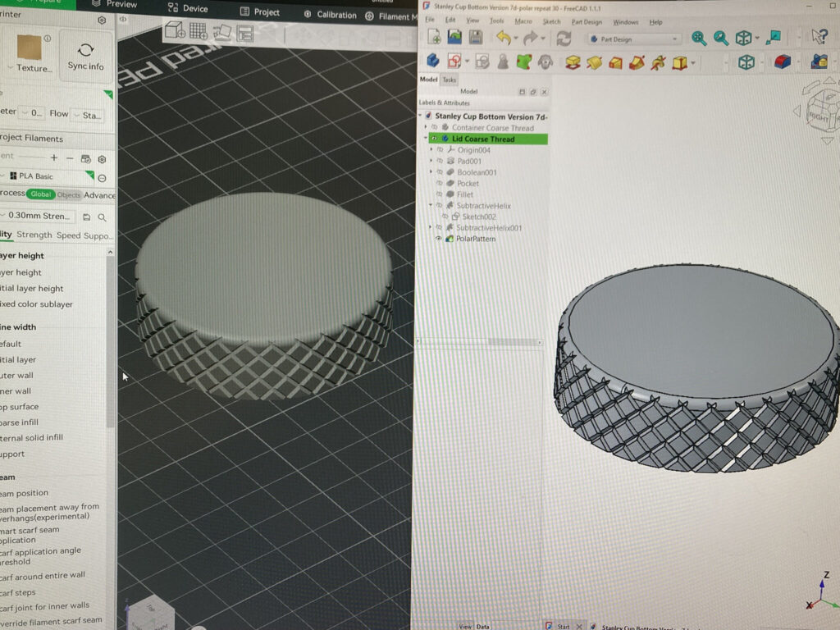This screenshot has height=630, width=840.
Task: Toggle visibility of Origin004
Action: point(440,150)
